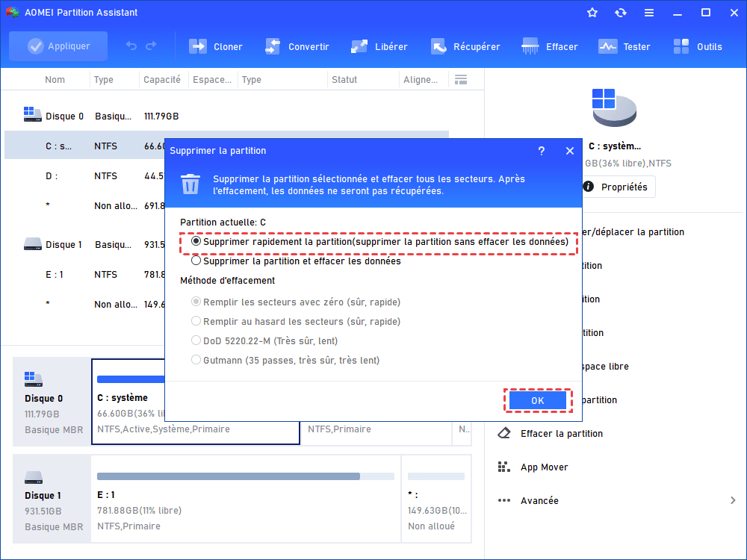This screenshot has height=560, width=747.
Task: Select Disque 1 block in disk map
Action: coord(52,499)
